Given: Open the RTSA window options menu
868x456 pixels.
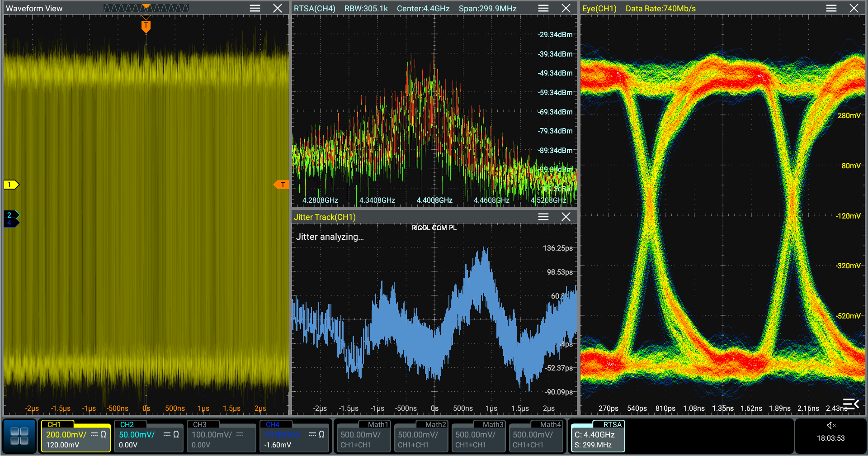Looking at the screenshot, I should [543, 8].
